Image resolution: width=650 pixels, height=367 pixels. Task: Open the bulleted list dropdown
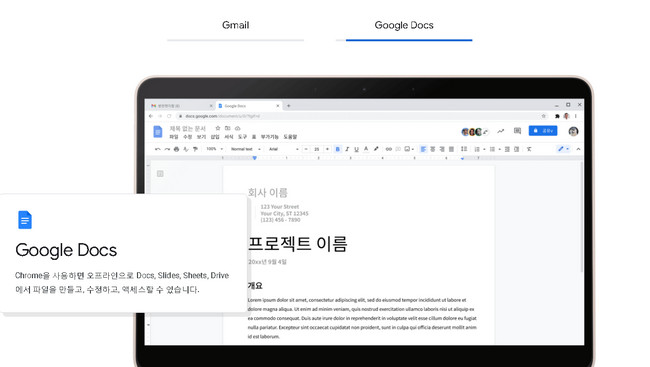coord(495,149)
